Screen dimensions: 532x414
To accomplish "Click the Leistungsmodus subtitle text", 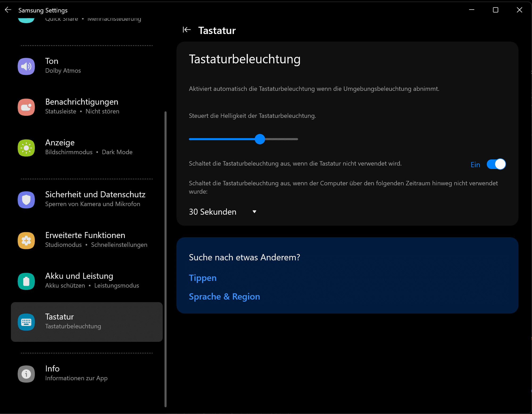I will (117, 286).
